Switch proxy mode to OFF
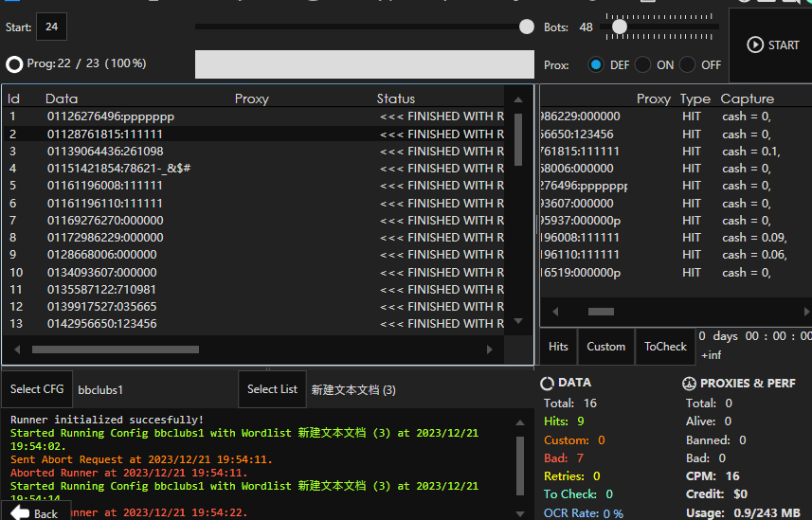The height and width of the screenshot is (520, 812). tap(689, 64)
